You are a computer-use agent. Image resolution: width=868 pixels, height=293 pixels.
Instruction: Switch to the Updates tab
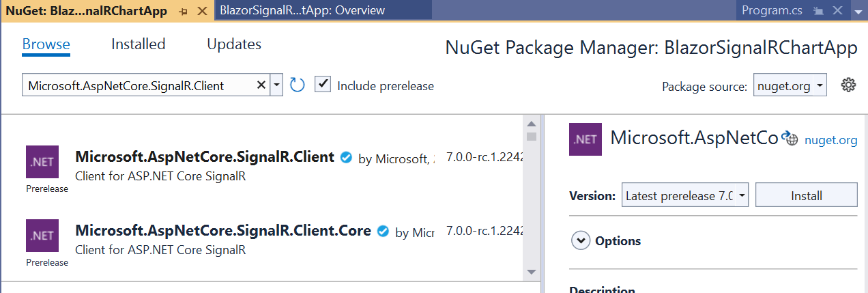pyautogui.click(x=234, y=44)
